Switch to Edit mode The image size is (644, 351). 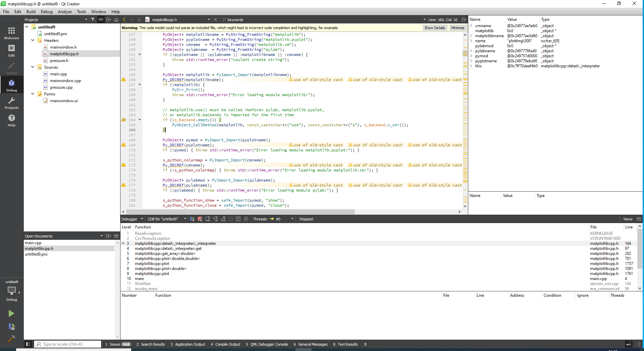(11, 51)
